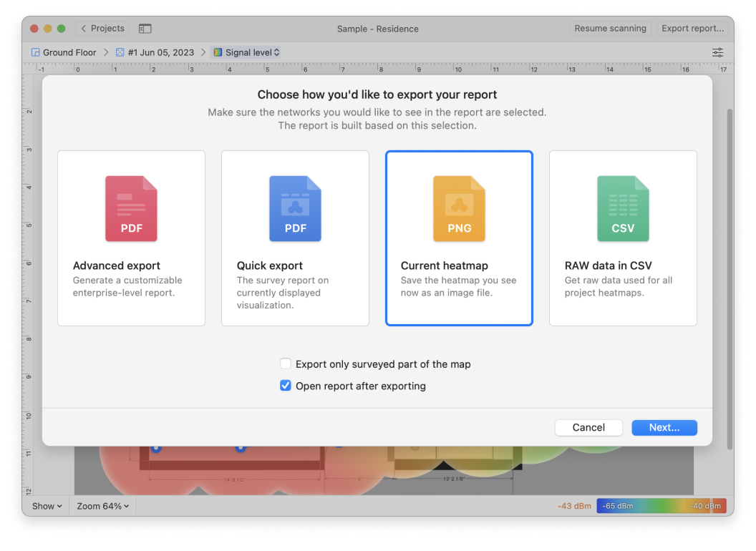This screenshot has height=551, width=756.
Task: Click the survey snapshot icon beside #1 Jun 05
Action: [120, 52]
